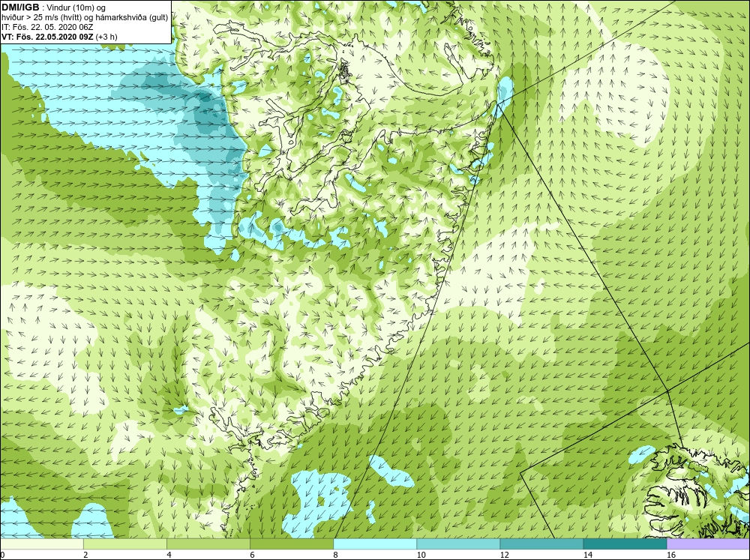Click the legend value label 4
This screenshot has height=560, width=750.
[169, 555]
